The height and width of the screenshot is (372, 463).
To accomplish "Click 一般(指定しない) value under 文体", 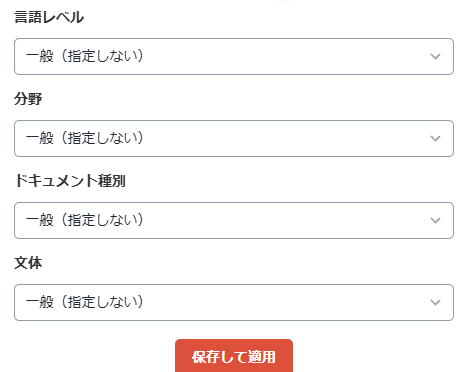I will [85, 302].
